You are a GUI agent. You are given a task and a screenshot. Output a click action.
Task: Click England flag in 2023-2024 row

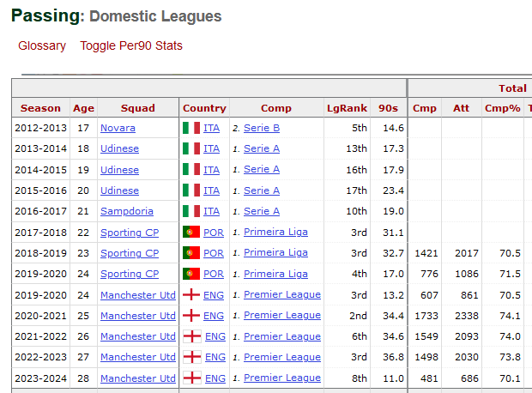point(191,378)
